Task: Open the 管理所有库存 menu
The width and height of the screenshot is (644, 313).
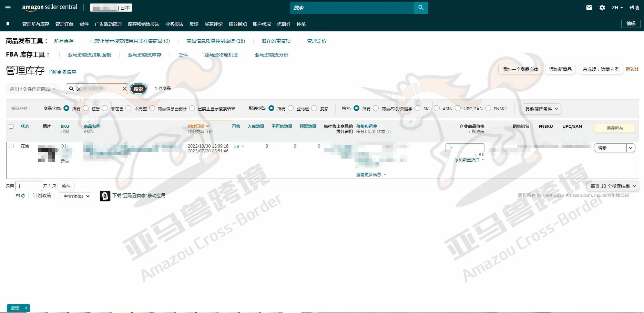Action: (36, 24)
